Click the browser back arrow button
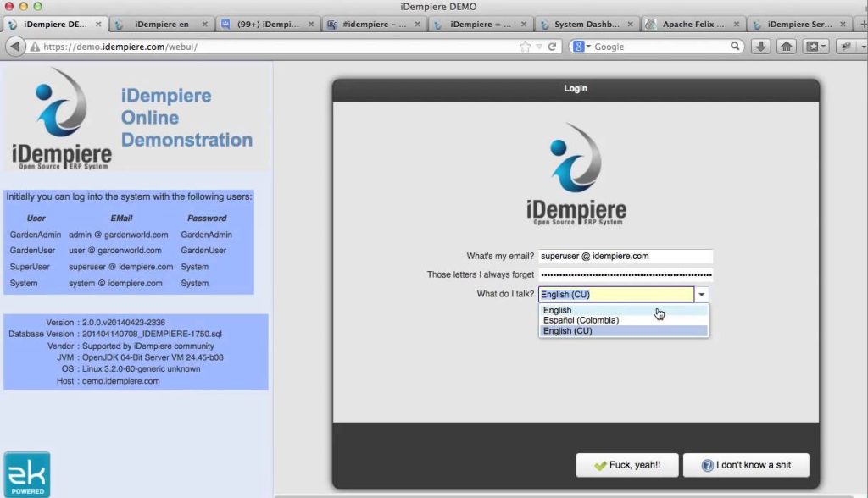868x498 pixels. click(15, 47)
